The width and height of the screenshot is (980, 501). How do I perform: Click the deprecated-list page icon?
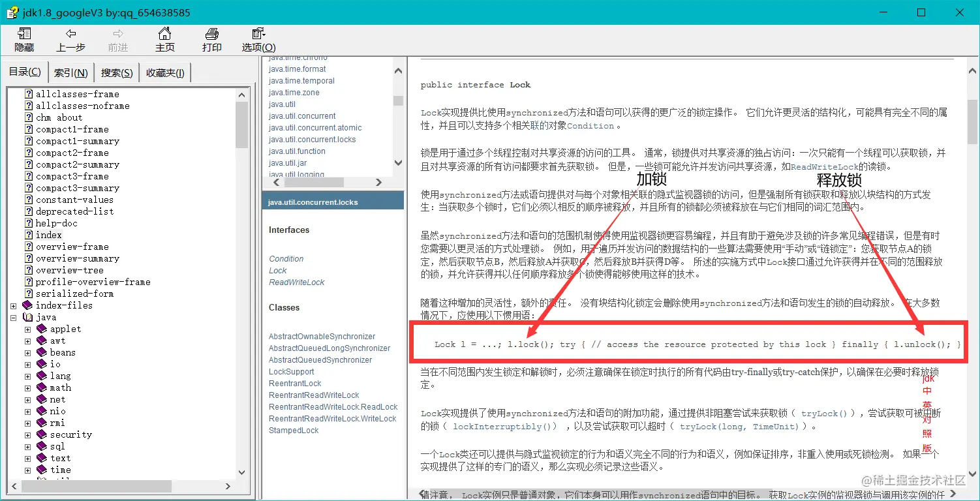click(29, 211)
